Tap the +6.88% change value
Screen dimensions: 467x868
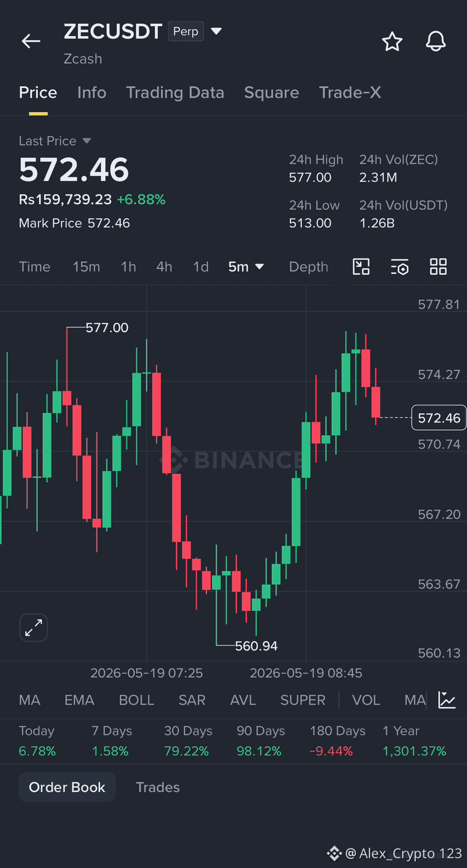141,200
